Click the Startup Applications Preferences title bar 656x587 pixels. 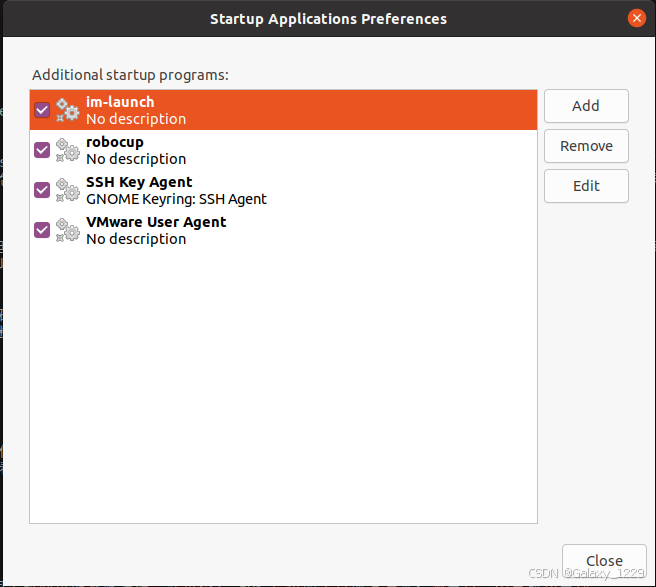coord(328,19)
